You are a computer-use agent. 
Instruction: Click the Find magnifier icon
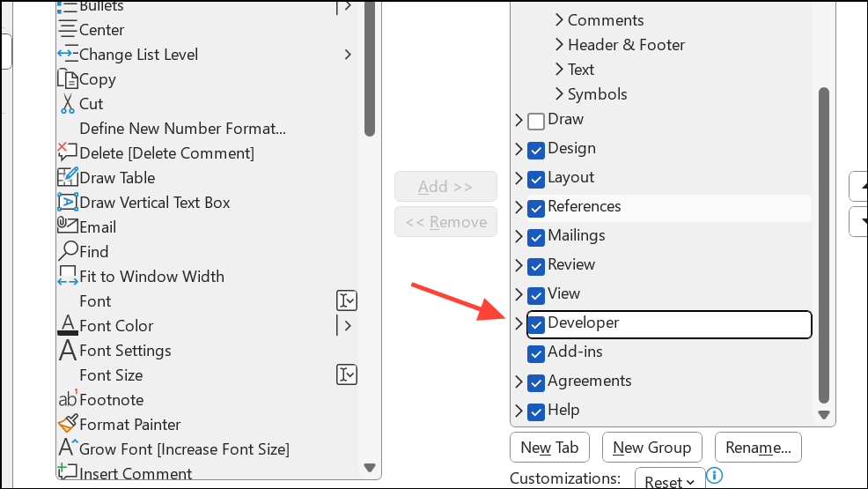(x=68, y=251)
